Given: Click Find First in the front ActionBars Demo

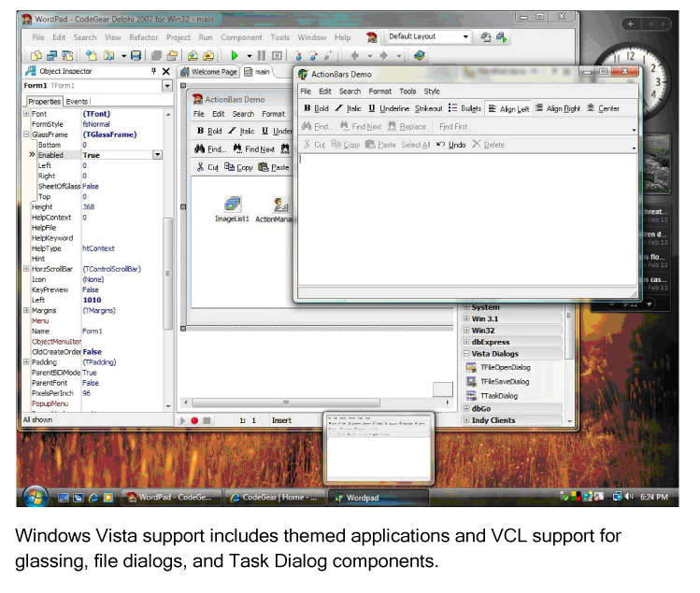Looking at the screenshot, I should click(453, 127).
